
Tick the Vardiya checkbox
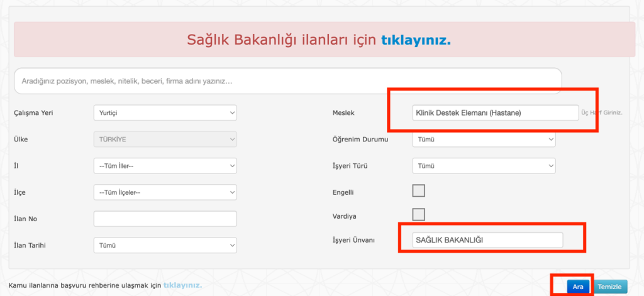coord(418,215)
